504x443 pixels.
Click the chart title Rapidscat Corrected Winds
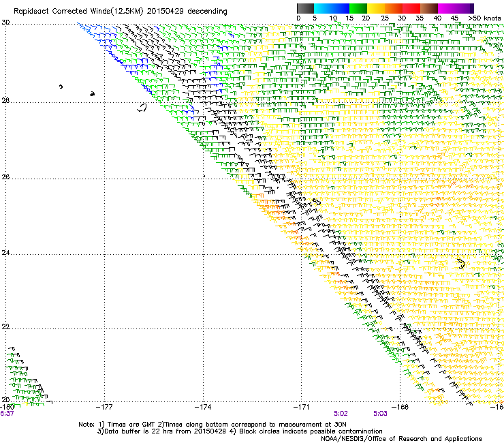(x=62, y=12)
